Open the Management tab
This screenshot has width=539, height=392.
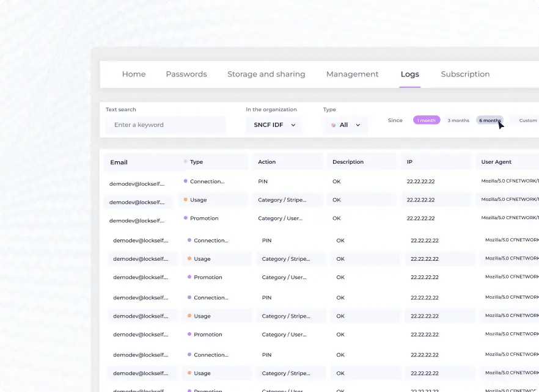pyautogui.click(x=352, y=74)
